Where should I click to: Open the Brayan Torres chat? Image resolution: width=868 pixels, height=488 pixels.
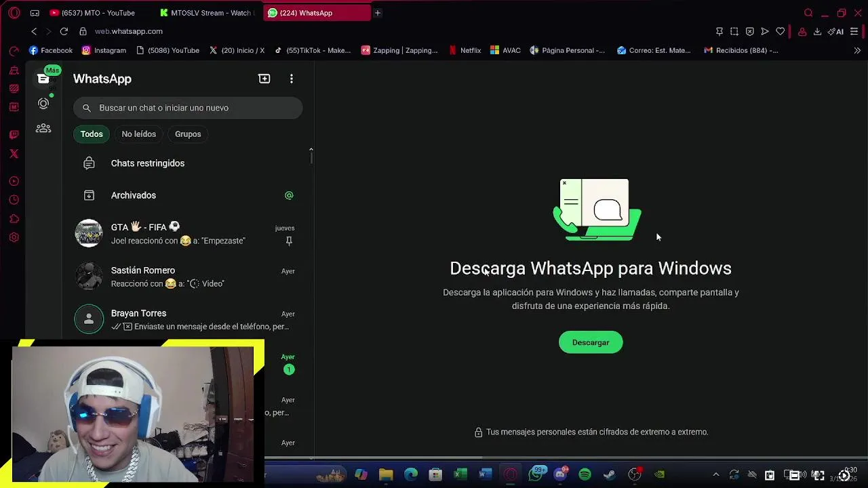[x=188, y=319]
